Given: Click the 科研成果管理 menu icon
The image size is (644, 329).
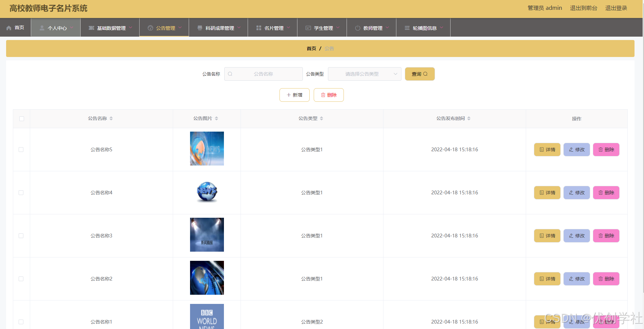Looking at the screenshot, I should pyautogui.click(x=200, y=28).
